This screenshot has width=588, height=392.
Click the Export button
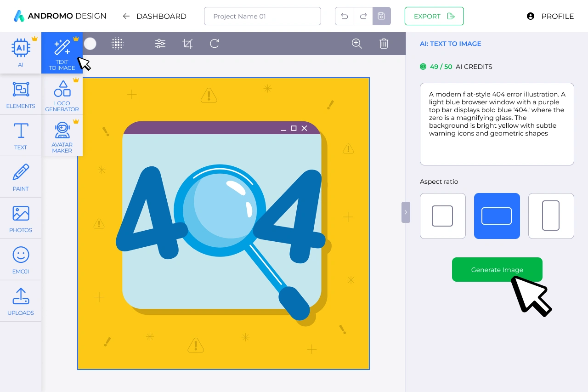point(434,16)
